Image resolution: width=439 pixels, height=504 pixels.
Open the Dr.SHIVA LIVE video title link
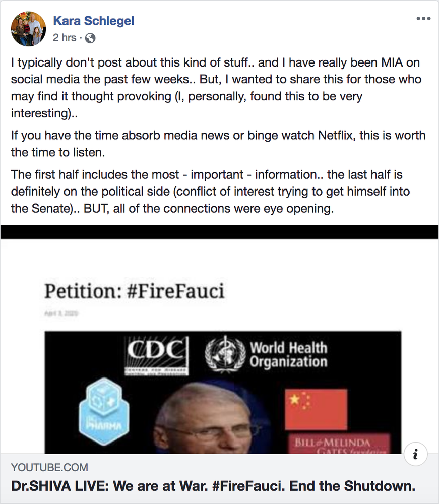point(213,486)
